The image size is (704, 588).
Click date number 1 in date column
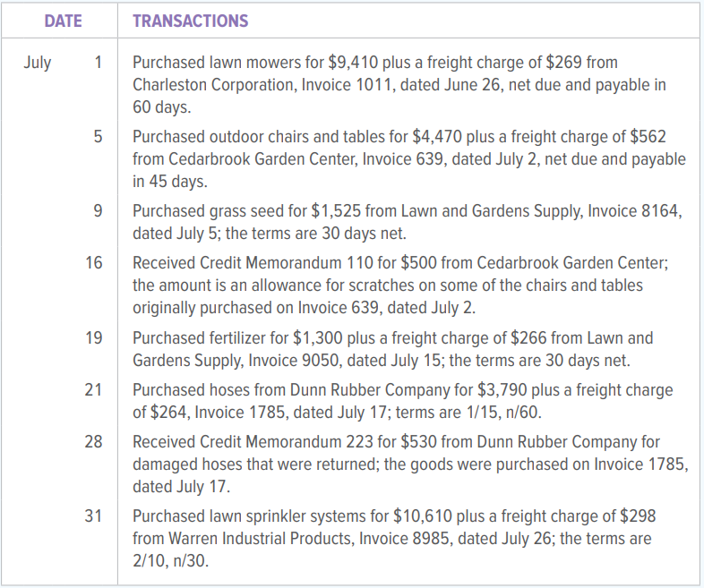click(x=98, y=63)
